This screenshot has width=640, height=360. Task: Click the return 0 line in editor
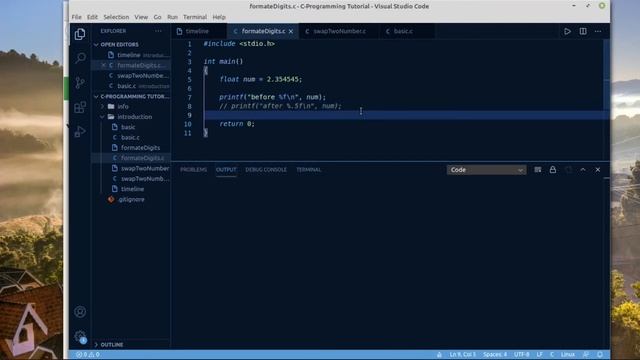[237, 124]
